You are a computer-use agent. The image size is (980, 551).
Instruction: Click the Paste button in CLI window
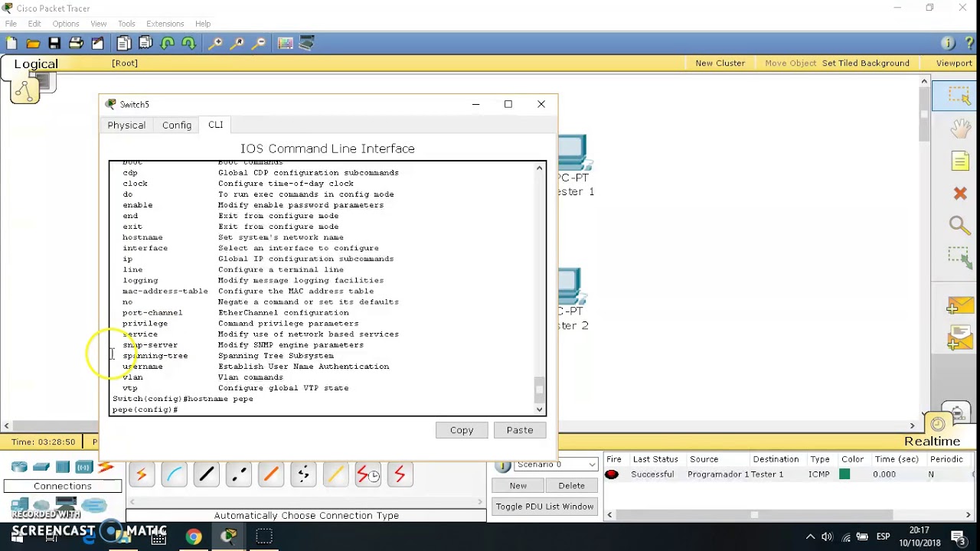[520, 430]
